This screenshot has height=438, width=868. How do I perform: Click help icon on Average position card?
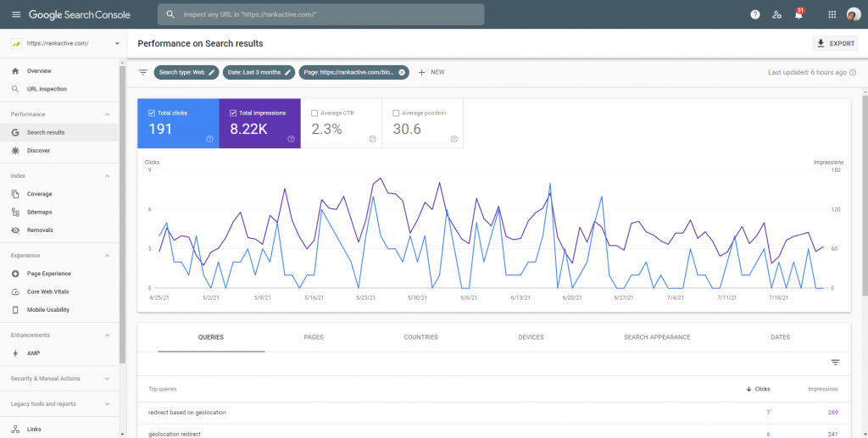454,139
